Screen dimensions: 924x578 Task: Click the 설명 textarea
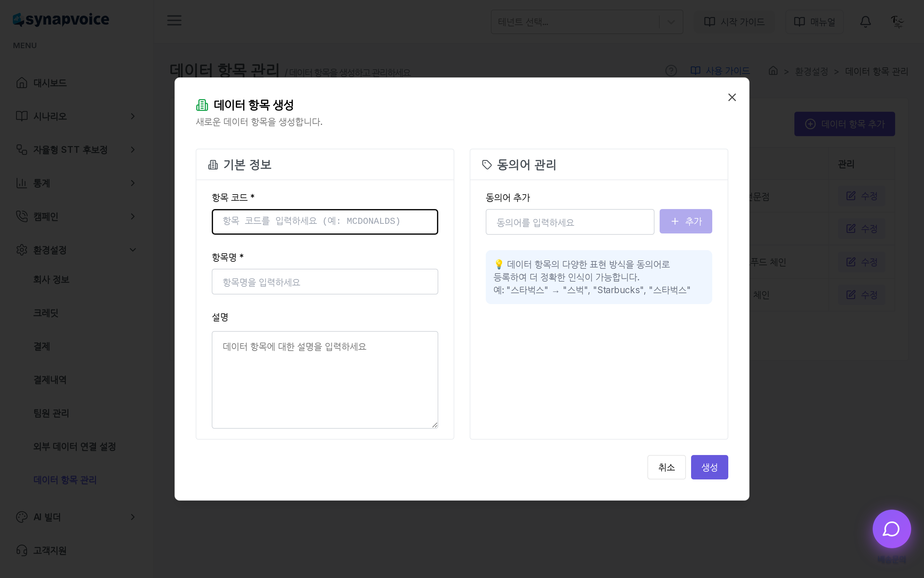click(x=325, y=380)
